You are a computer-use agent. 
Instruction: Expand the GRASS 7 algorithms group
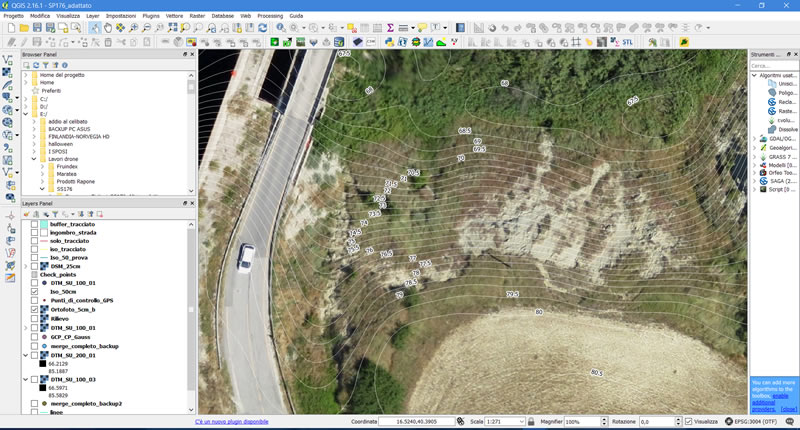point(755,157)
